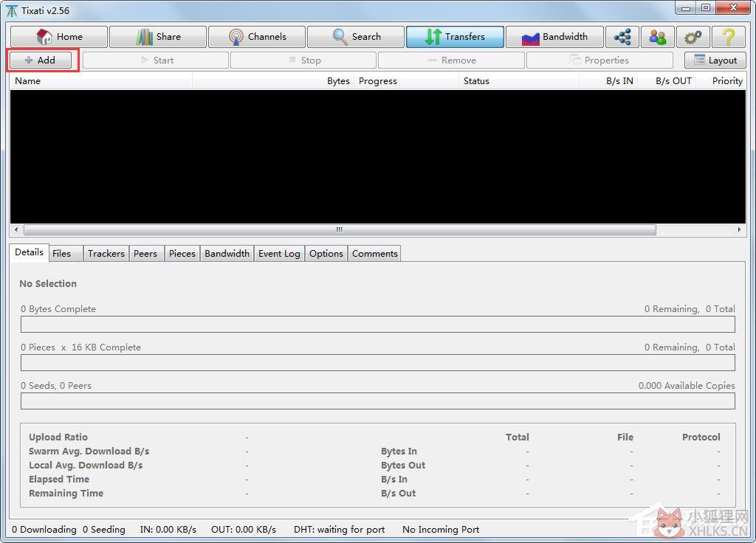
Task: Open the Search section
Action: coord(356,37)
